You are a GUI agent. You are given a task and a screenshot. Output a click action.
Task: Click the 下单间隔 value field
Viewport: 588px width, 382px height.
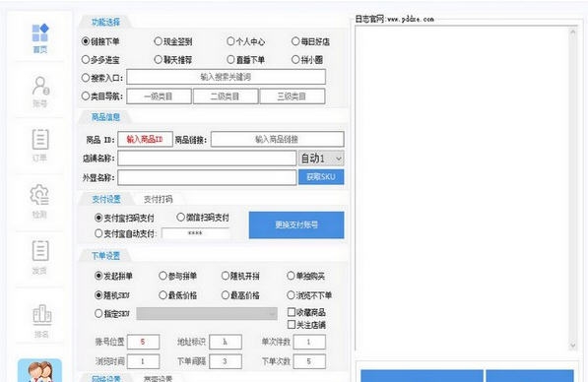[226, 361]
